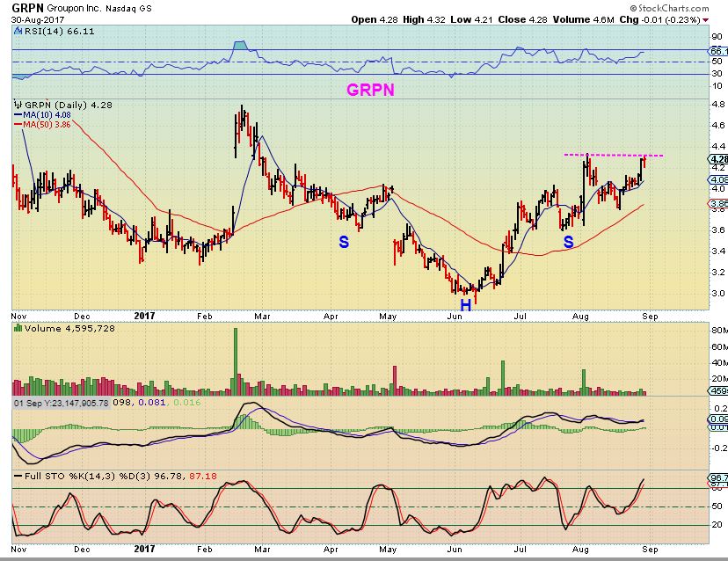
Task: Click the 90 level on the RSI axis
Action: (717, 37)
